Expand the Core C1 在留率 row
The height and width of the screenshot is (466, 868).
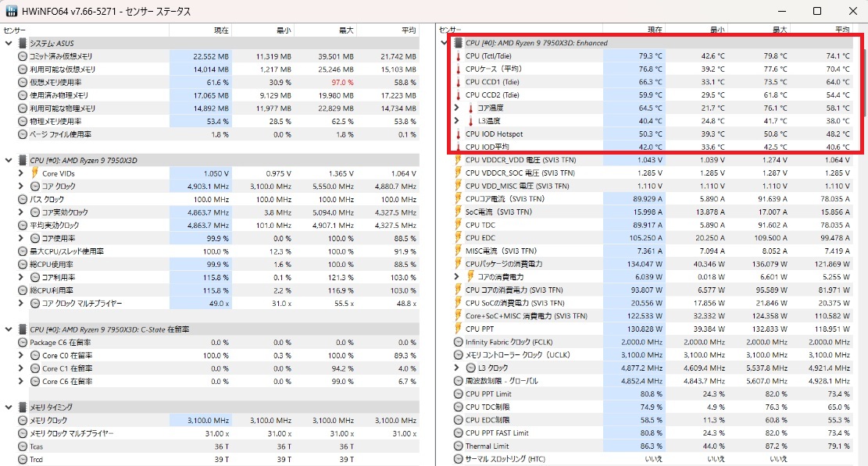point(21,368)
